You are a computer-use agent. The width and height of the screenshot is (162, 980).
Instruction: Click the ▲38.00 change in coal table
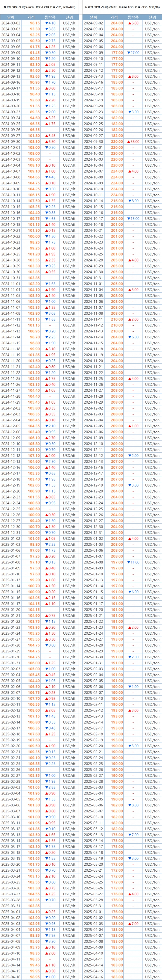[133, 142]
